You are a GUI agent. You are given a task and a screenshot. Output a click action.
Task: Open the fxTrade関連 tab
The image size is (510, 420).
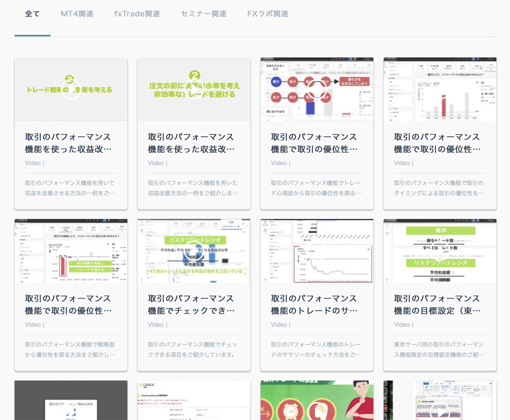click(x=137, y=14)
